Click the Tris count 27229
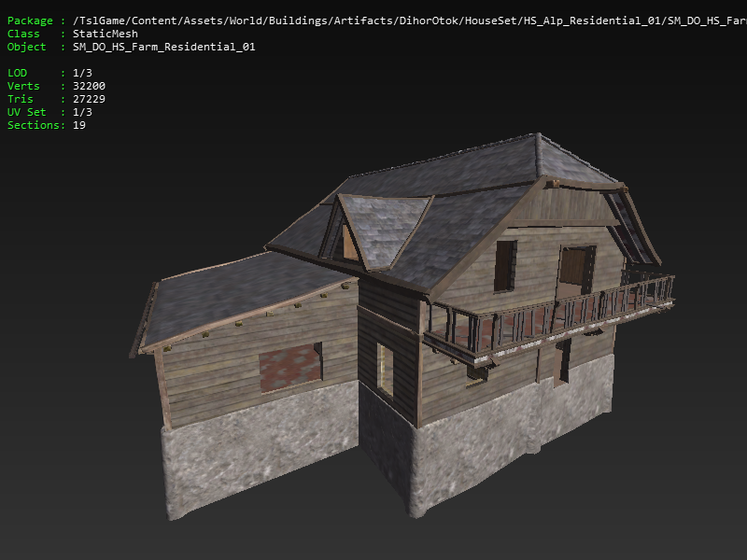 [x=89, y=99]
